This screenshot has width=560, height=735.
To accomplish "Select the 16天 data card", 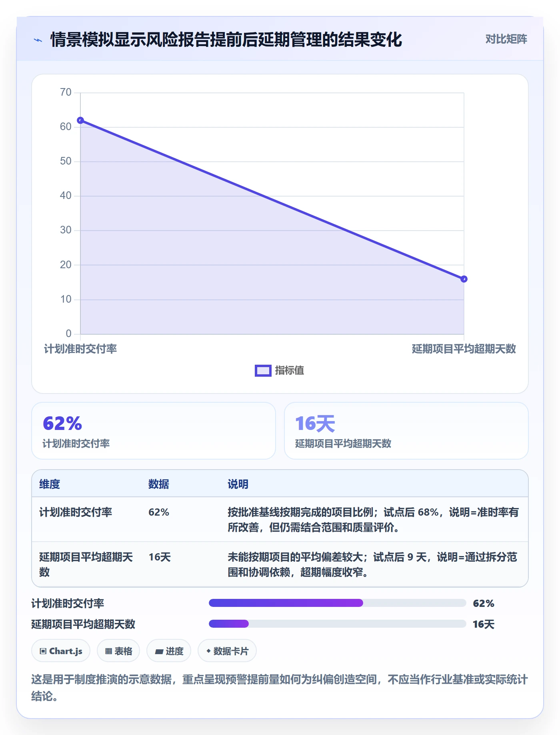I will [406, 431].
